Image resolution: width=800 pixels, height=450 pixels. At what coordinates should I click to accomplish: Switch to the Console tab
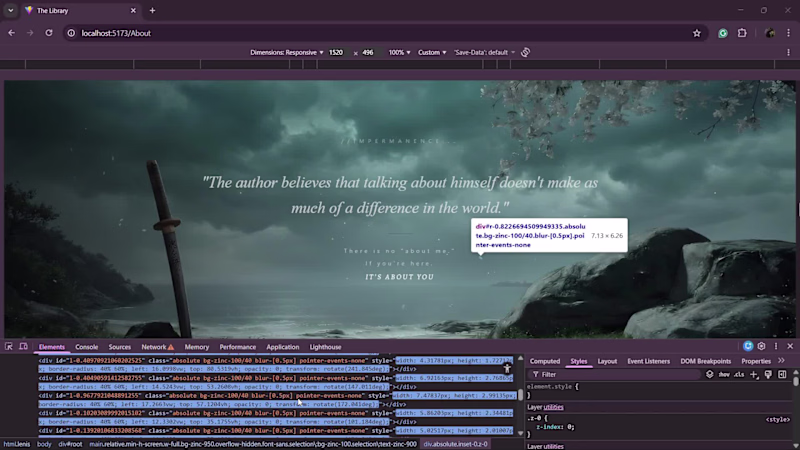pos(86,347)
